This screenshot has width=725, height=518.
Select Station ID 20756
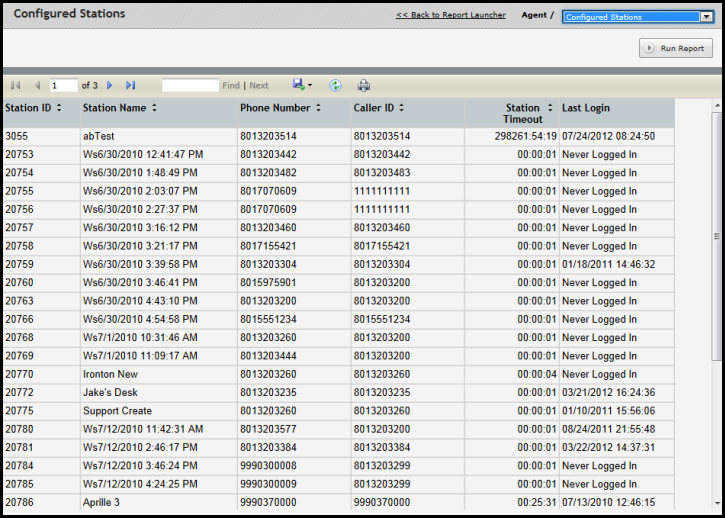19,210
